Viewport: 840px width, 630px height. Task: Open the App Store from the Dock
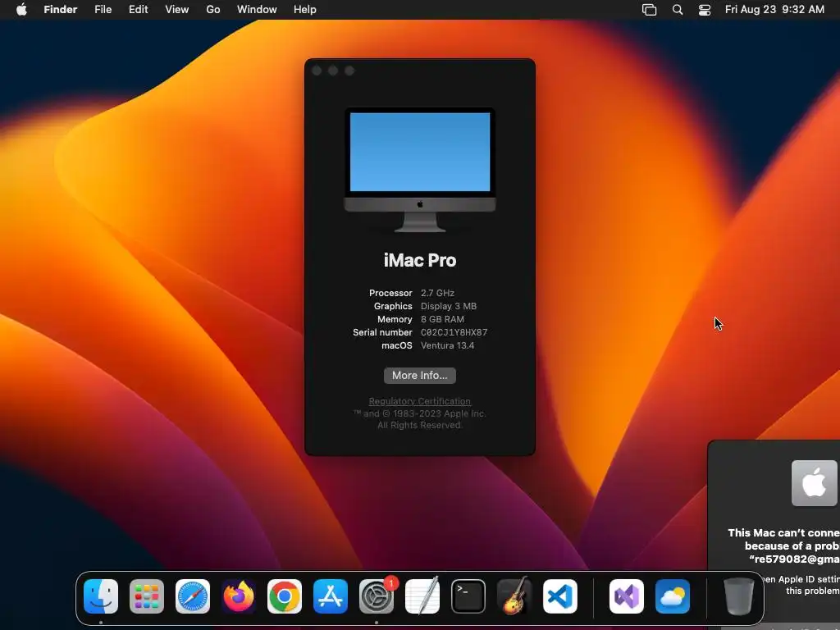coord(331,596)
